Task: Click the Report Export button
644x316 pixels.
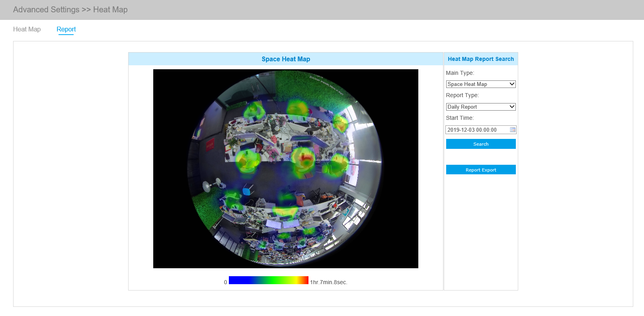Action: click(x=481, y=170)
